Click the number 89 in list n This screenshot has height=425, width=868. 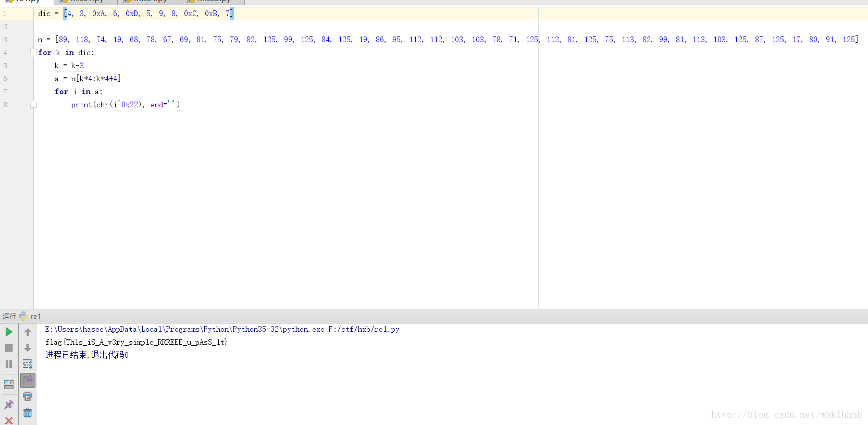63,40
